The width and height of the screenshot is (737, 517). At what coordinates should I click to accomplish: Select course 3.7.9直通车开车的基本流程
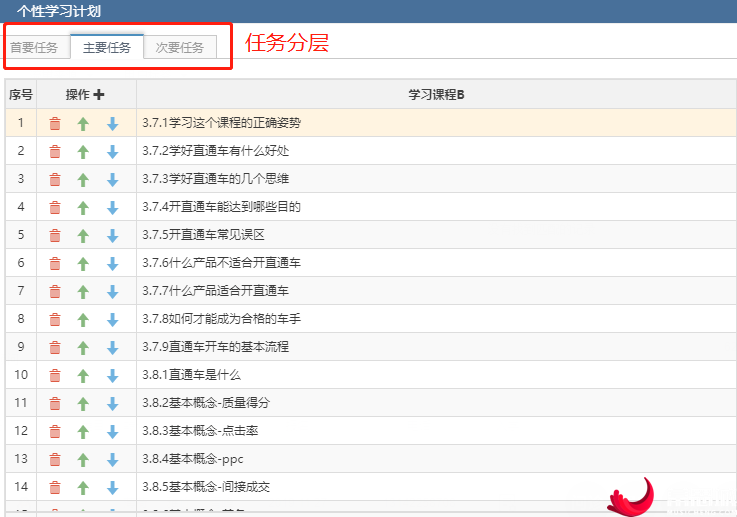pos(216,347)
